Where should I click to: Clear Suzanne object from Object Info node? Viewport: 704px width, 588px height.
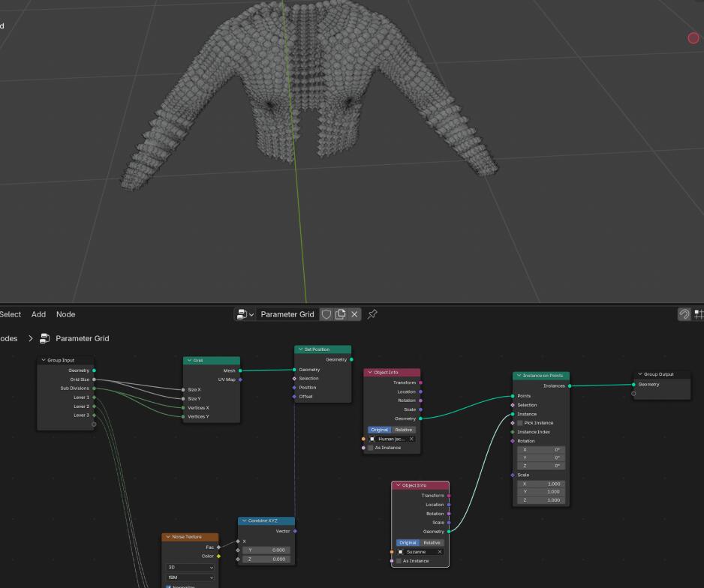(x=440, y=552)
